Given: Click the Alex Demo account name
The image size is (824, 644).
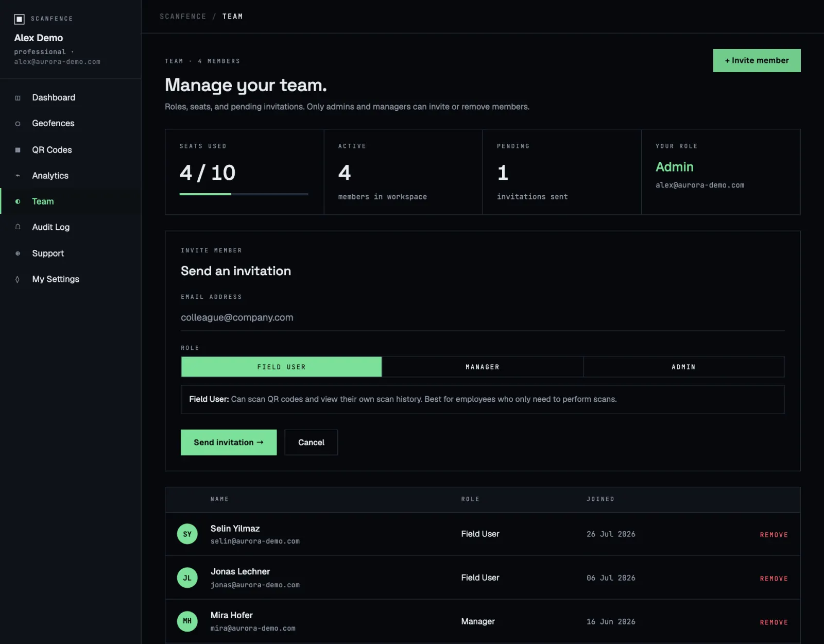Looking at the screenshot, I should pyautogui.click(x=39, y=38).
